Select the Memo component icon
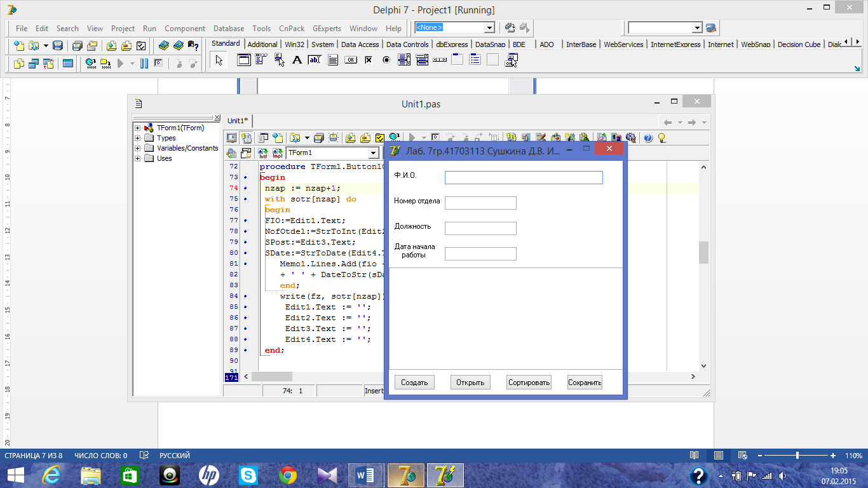 [332, 60]
